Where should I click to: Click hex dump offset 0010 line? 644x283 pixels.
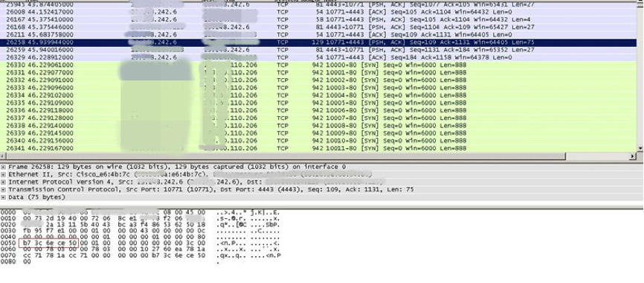[140, 218]
